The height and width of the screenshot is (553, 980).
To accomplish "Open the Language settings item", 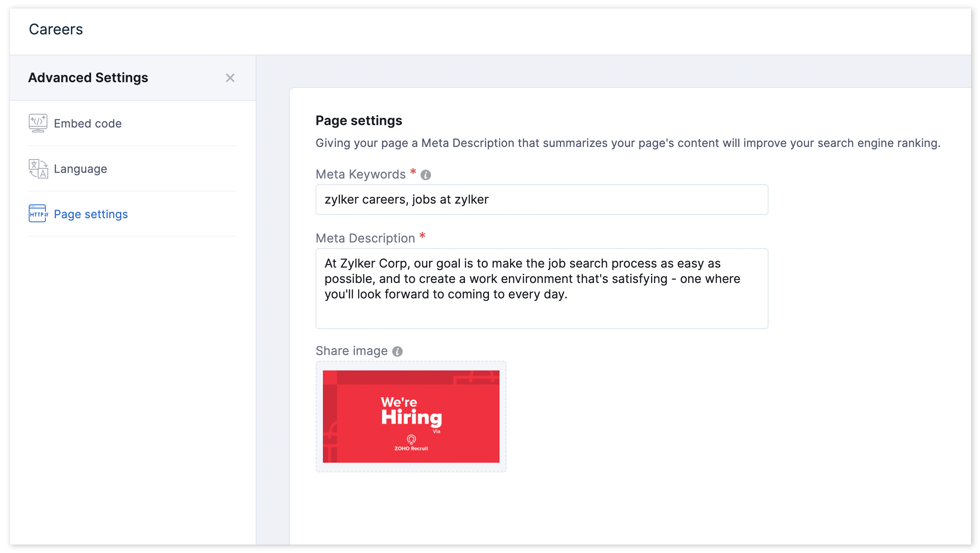I will point(80,169).
